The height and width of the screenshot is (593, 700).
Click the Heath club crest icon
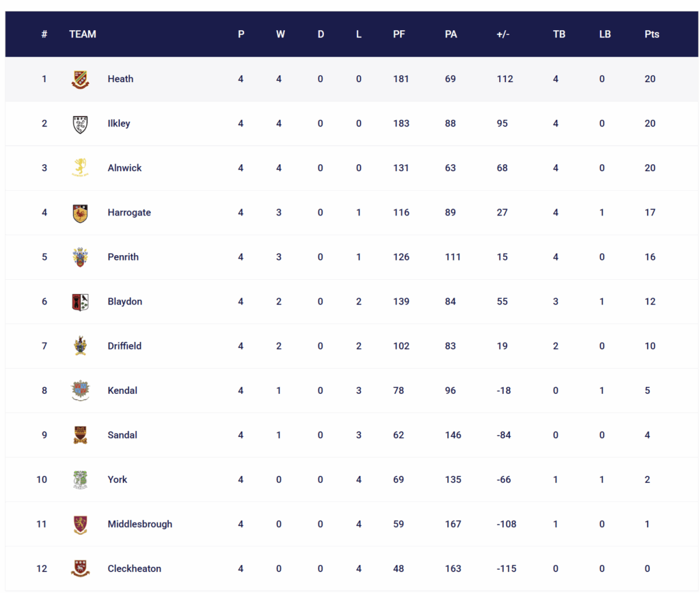tap(80, 79)
